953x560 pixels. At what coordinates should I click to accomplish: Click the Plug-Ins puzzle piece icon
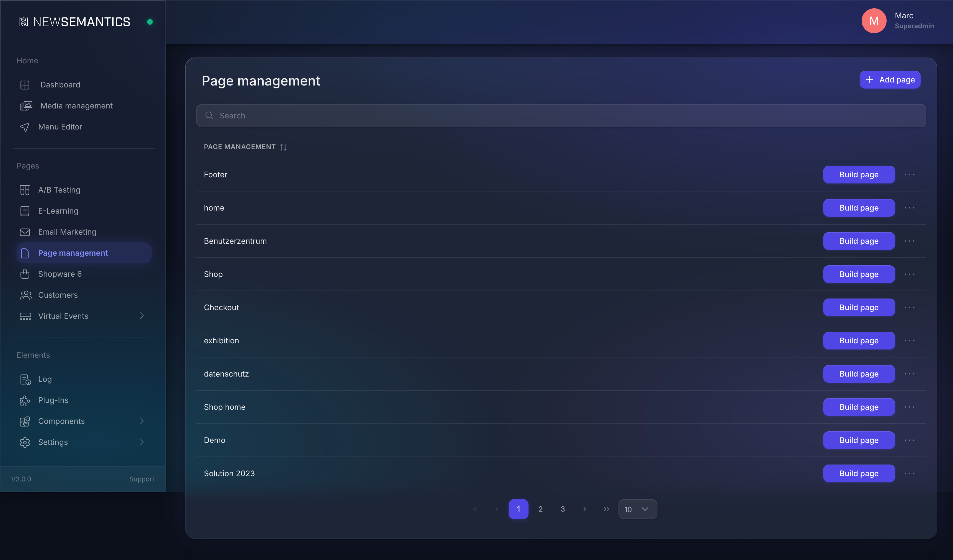tap(25, 400)
